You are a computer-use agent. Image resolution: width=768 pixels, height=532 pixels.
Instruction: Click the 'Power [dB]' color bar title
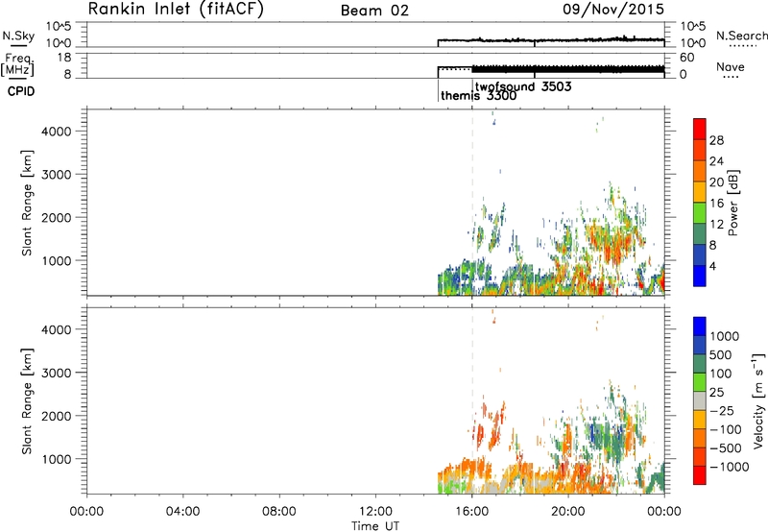[x=732, y=203]
